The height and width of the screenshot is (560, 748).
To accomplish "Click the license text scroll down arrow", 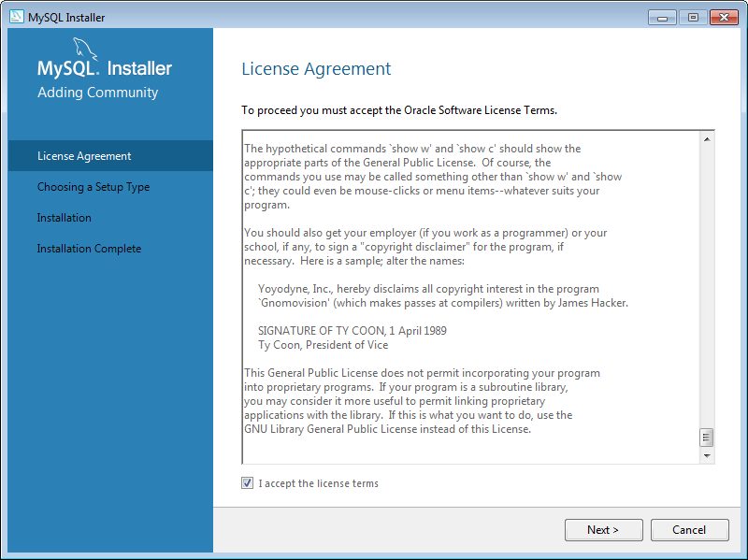I will 707,455.
